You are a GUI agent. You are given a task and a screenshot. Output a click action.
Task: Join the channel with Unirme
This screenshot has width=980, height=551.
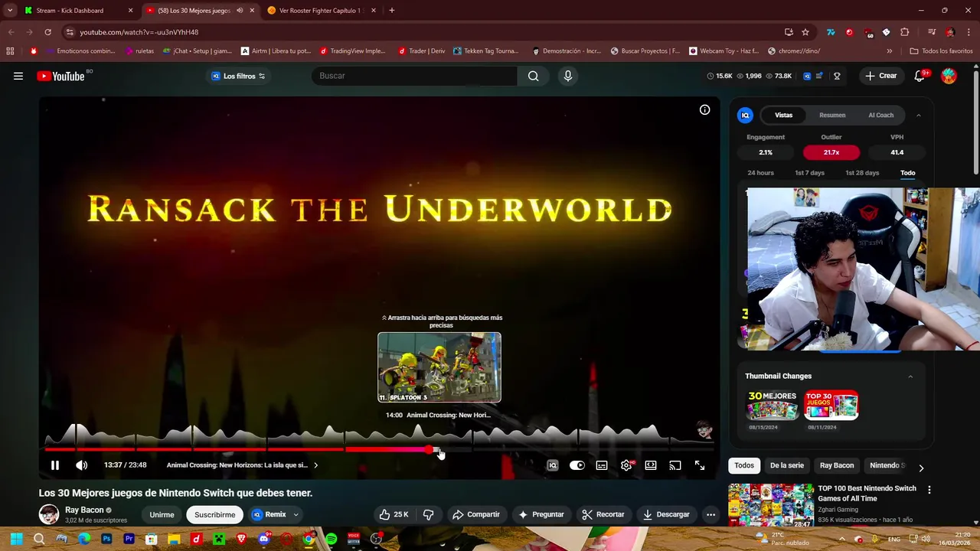tap(162, 514)
